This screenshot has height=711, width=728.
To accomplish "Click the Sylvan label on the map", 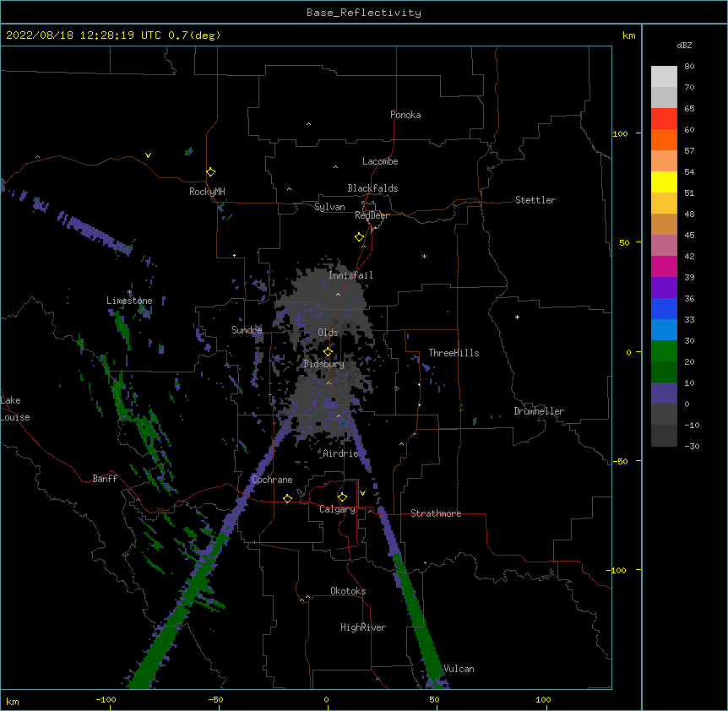I will tap(329, 207).
